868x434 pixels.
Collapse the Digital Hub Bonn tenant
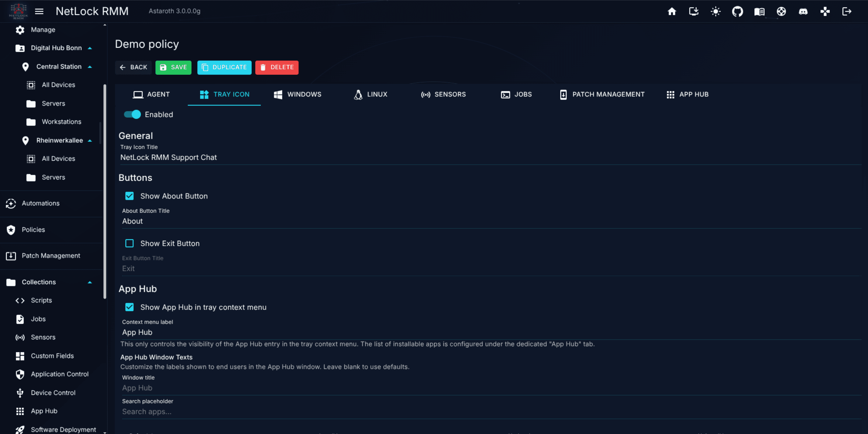point(90,48)
